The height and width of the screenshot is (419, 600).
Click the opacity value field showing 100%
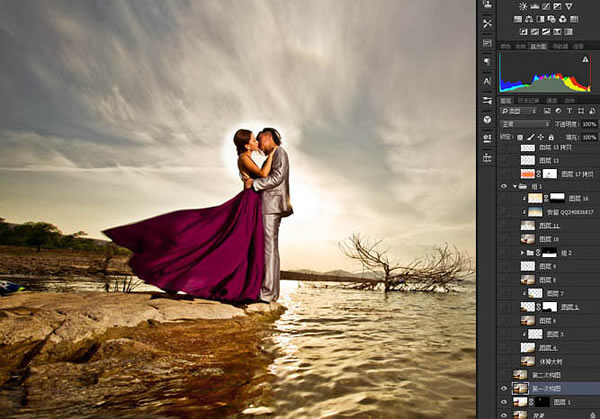(589, 124)
